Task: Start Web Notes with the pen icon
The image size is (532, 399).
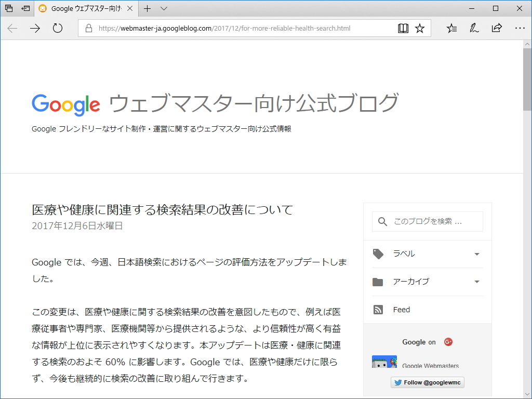Action: click(473, 28)
